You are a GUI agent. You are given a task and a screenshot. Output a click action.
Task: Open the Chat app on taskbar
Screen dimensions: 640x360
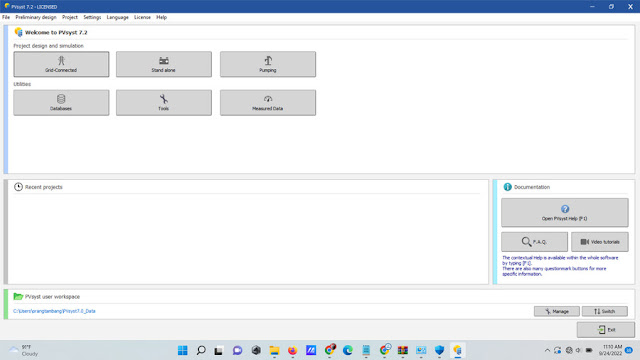tap(238, 350)
